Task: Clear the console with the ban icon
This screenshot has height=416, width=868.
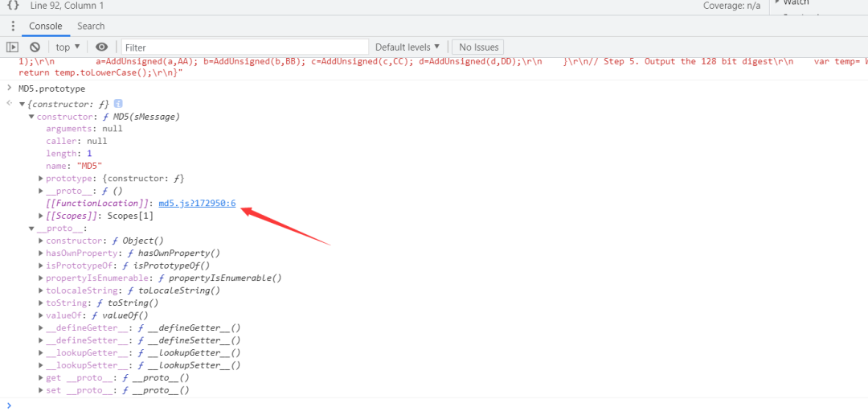Action: [x=35, y=47]
